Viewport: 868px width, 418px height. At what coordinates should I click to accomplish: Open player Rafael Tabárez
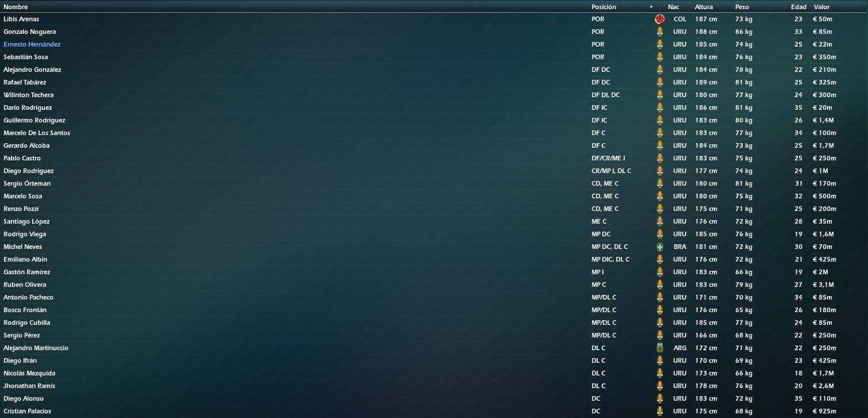click(x=25, y=82)
